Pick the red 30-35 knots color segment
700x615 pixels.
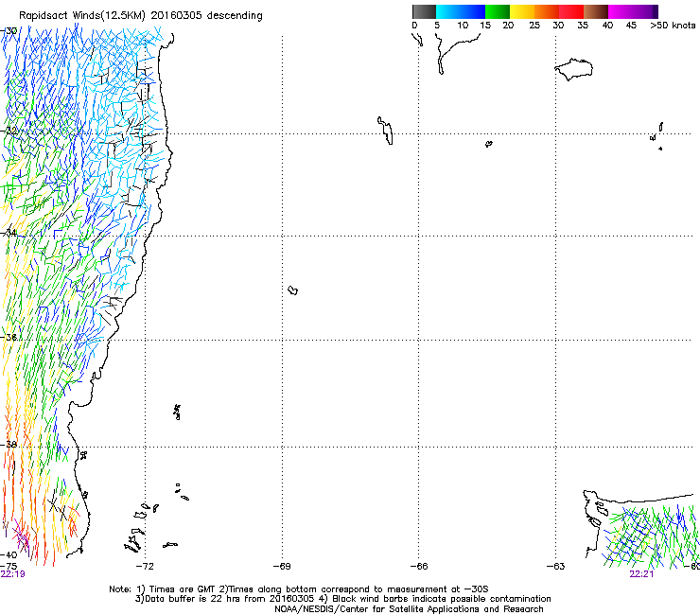pyautogui.click(x=571, y=11)
